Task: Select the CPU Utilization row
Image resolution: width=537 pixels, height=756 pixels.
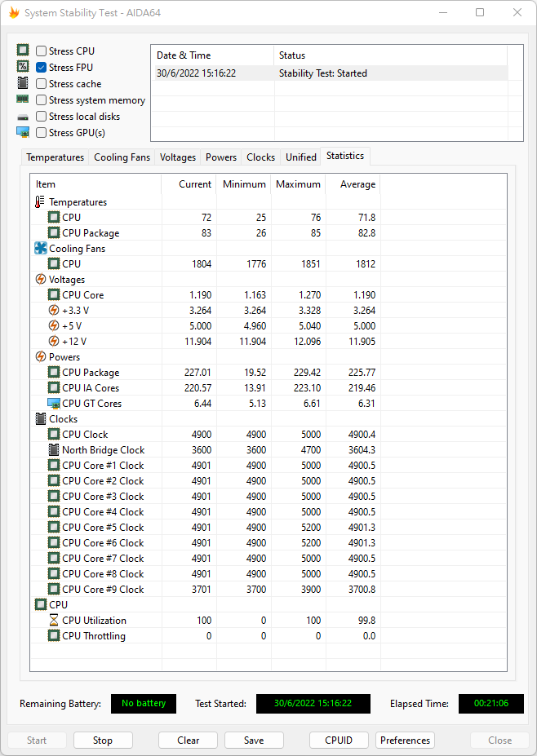Action: coord(268,620)
